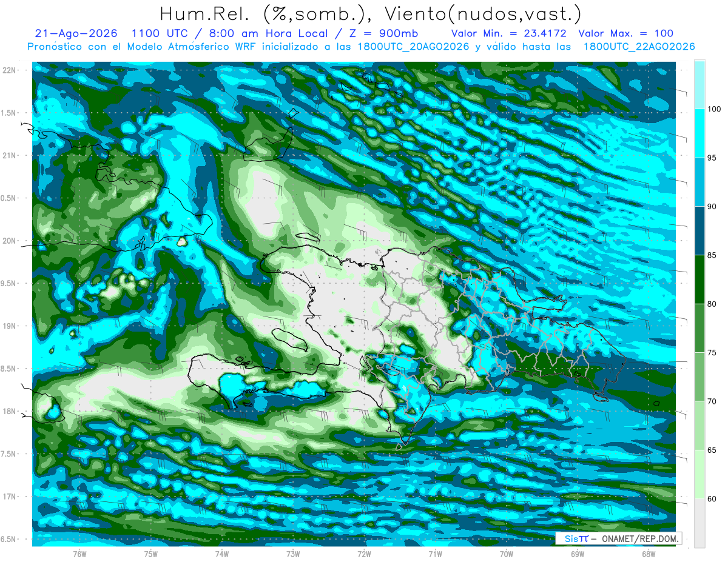This screenshot has width=728, height=562.
Task: Select the medium green legend swatch between 70 and 75
Action: 699,377
